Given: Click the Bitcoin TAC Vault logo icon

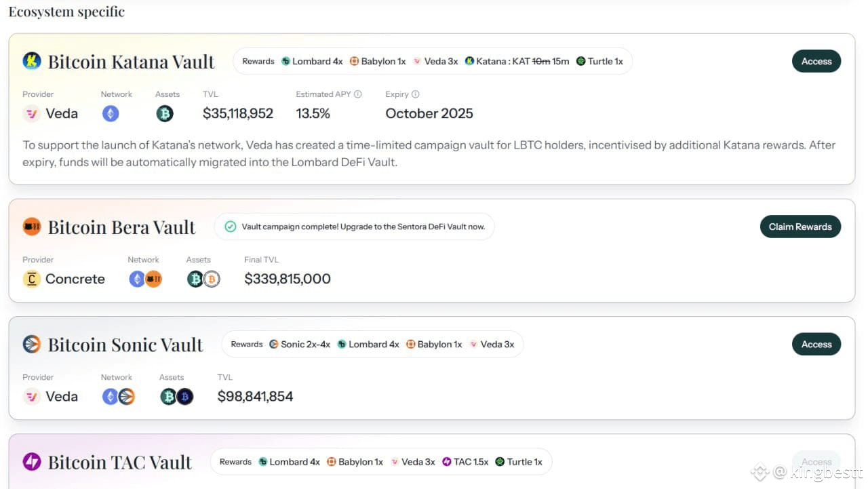Looking at the screenshot, I should (x=32, y=462).
